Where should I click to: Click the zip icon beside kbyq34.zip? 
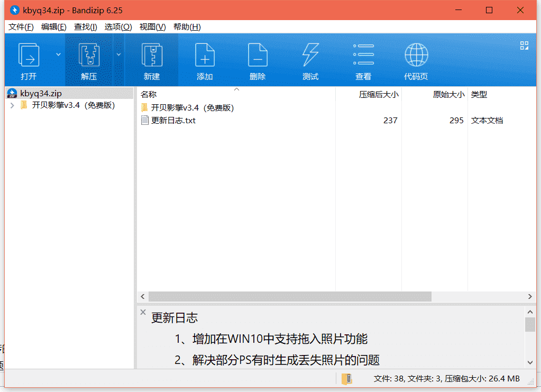tap(12, 93)
